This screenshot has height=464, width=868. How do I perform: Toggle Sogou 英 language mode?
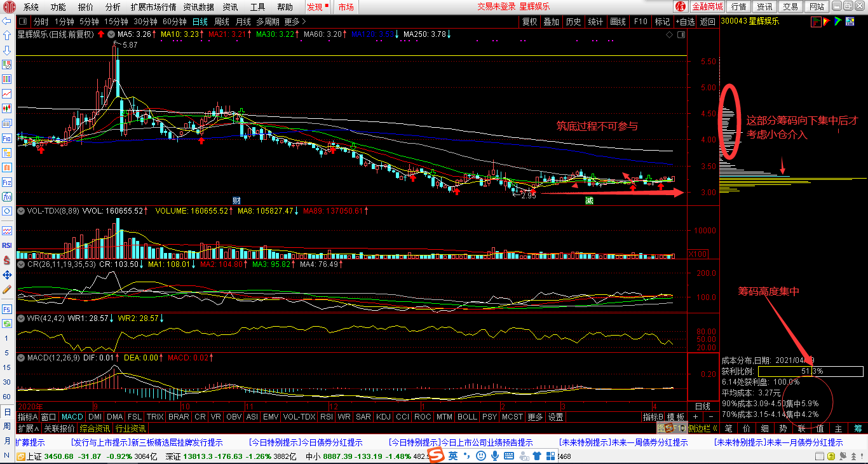click(x=453, y=456)
